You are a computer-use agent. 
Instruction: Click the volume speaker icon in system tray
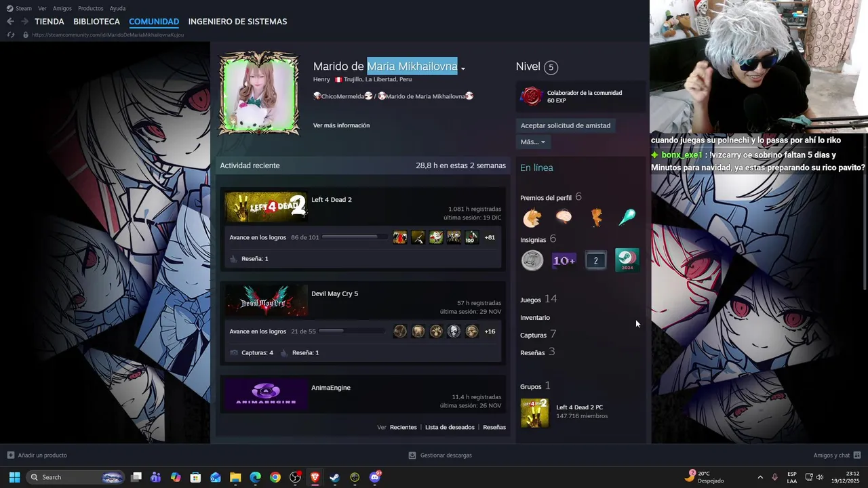pos(819,477)
